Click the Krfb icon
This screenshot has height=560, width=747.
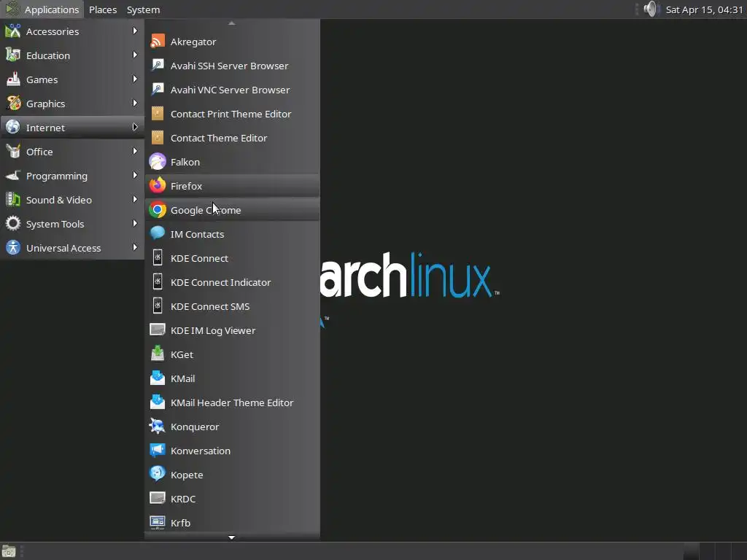pyautogui.click(x=158, y=522)
